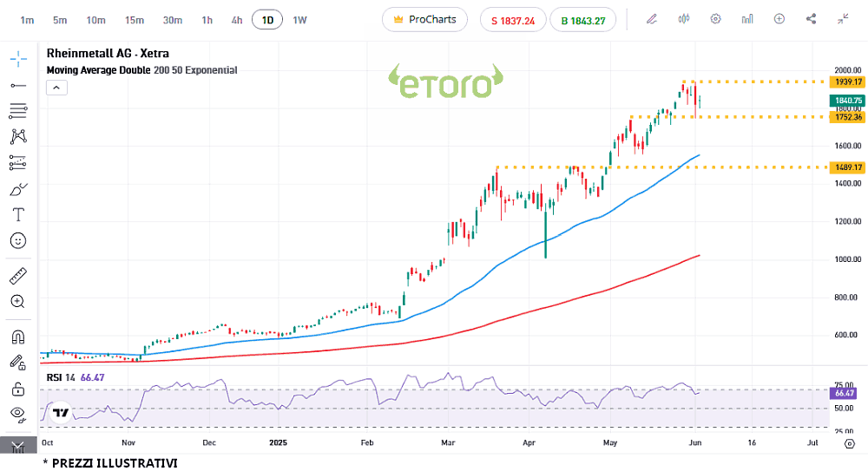Open chart settings gear
This screenshot has height=471, width=868.
click(715, 19)
